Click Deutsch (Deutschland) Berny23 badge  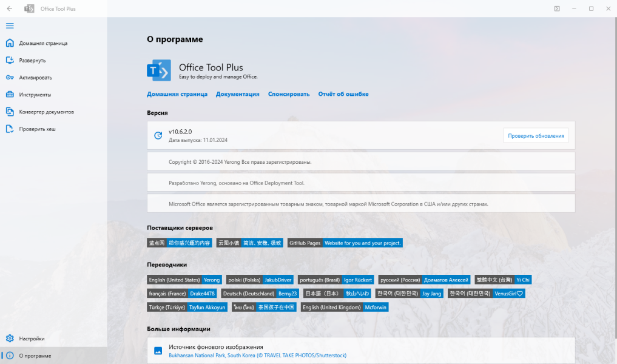[260, 294]
